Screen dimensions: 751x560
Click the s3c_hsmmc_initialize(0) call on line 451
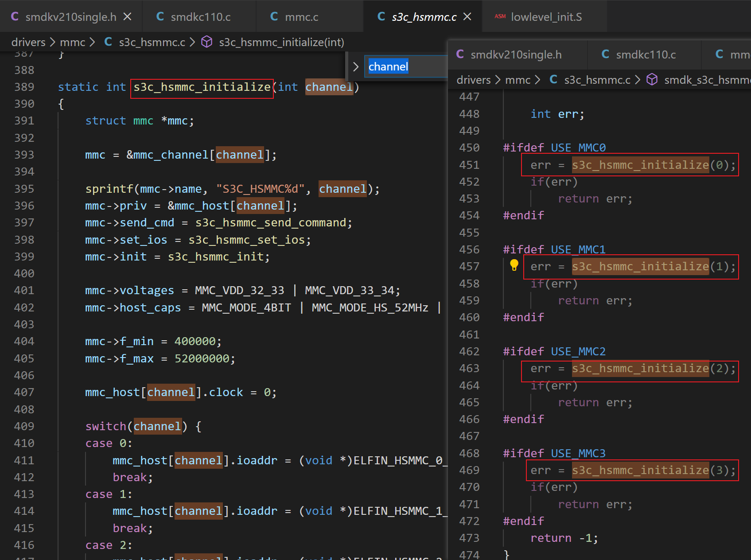[640, 165]
